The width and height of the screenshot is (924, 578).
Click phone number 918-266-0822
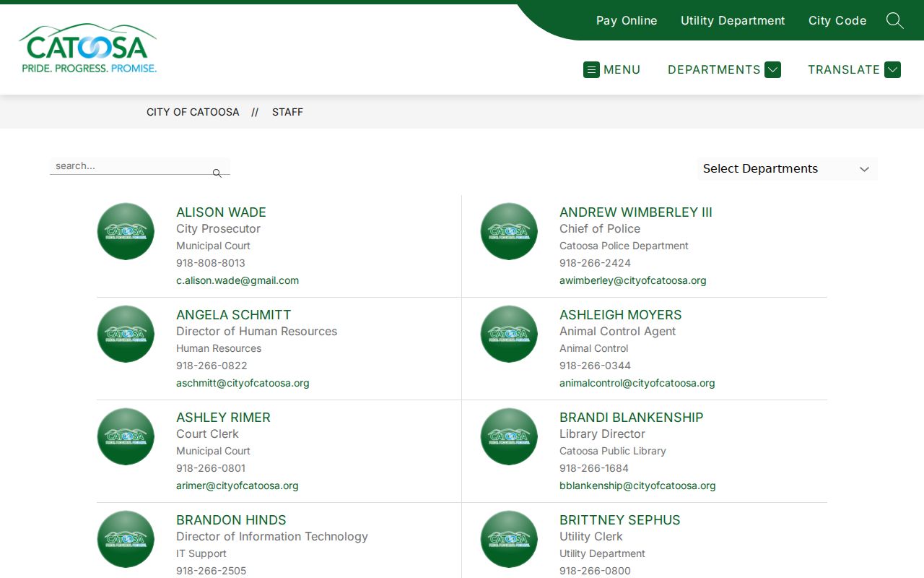point(212,366)
